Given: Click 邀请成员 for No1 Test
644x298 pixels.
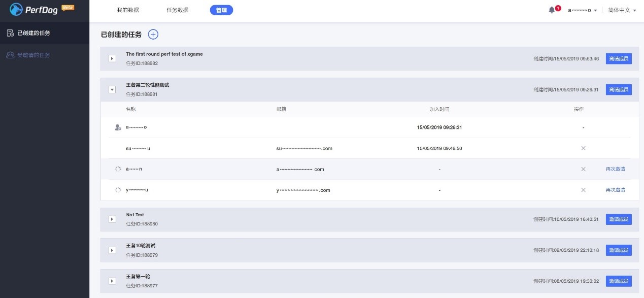Looking at the screenshot, I should (618, 219).
